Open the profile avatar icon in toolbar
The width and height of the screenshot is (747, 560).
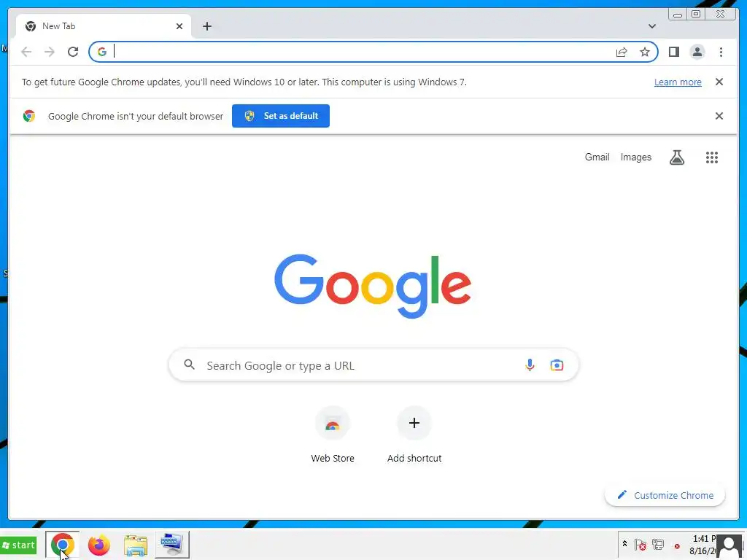point(697,52)
